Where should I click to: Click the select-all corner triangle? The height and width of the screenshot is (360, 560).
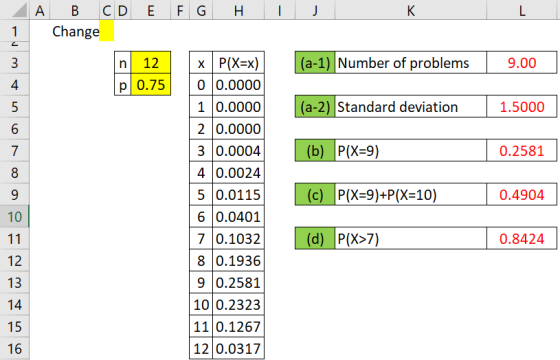click(x=18, y=11)
